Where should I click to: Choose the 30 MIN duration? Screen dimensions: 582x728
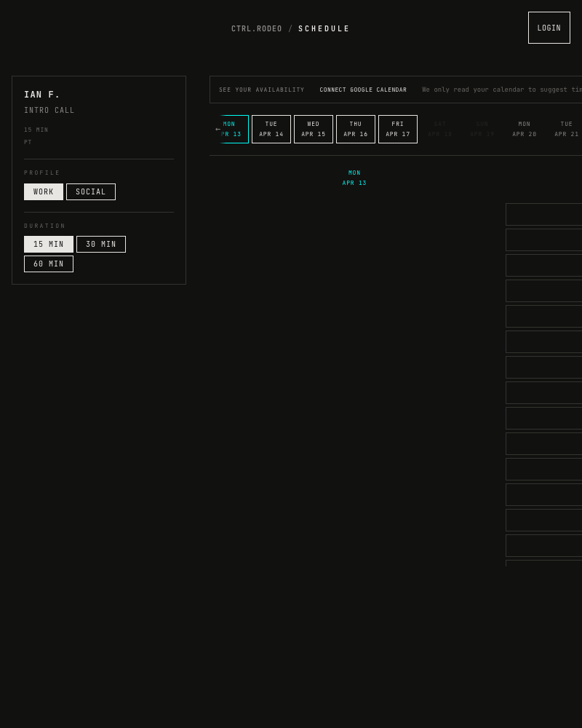pos(100,244)
